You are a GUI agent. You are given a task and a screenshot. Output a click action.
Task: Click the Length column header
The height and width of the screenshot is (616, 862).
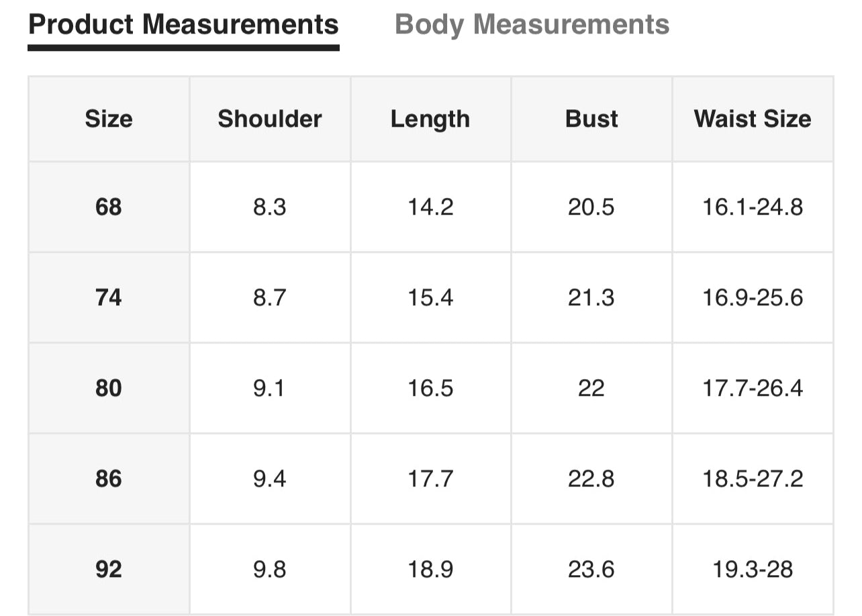pos(430,119)
